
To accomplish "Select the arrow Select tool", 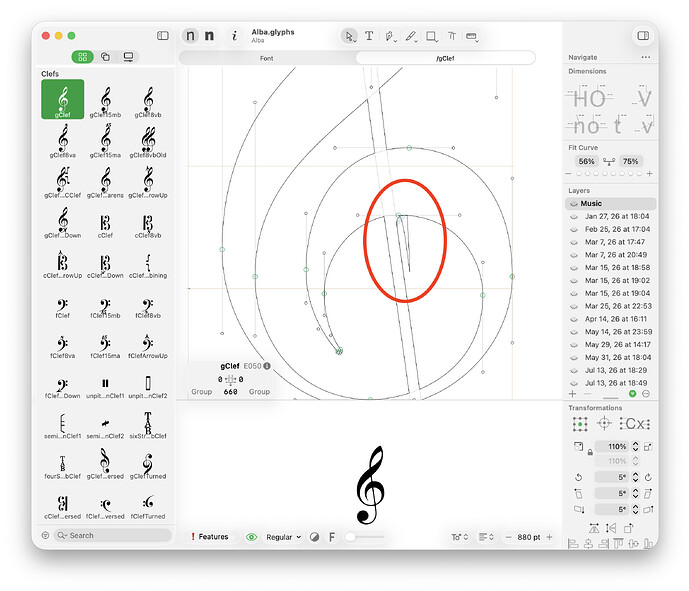I will [349, 36].
